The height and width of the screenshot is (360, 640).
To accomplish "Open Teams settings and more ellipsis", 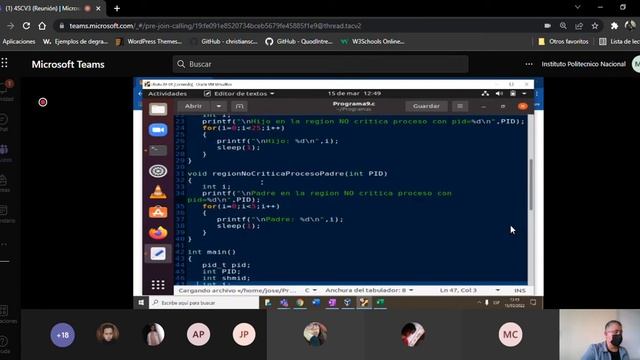I will pos(529,64).
